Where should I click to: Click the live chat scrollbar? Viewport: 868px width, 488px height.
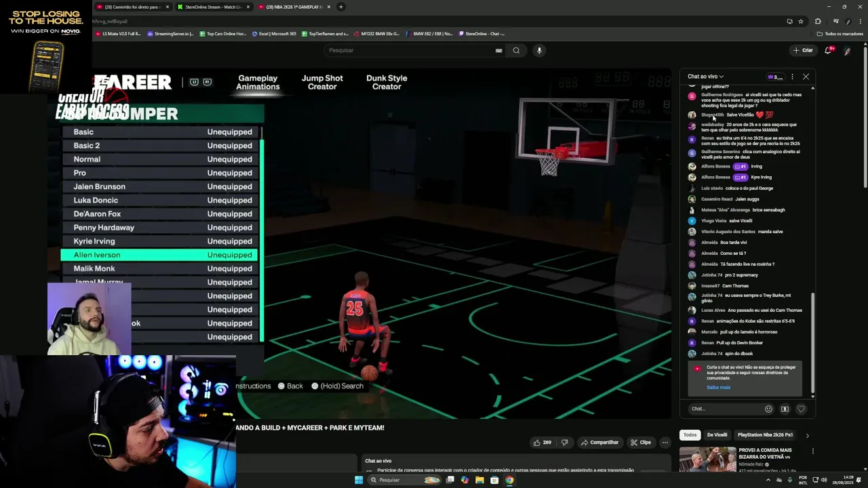click(812, 344)
